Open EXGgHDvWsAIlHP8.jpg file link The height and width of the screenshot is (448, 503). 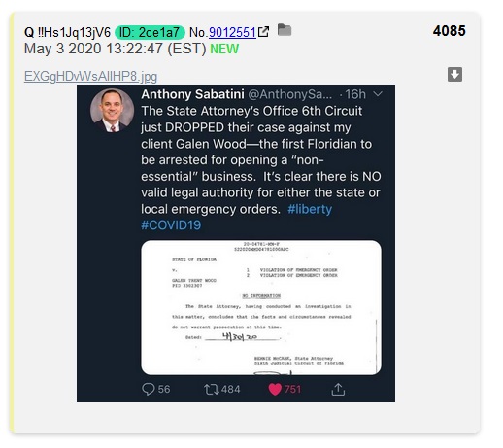tap(90, 77)
